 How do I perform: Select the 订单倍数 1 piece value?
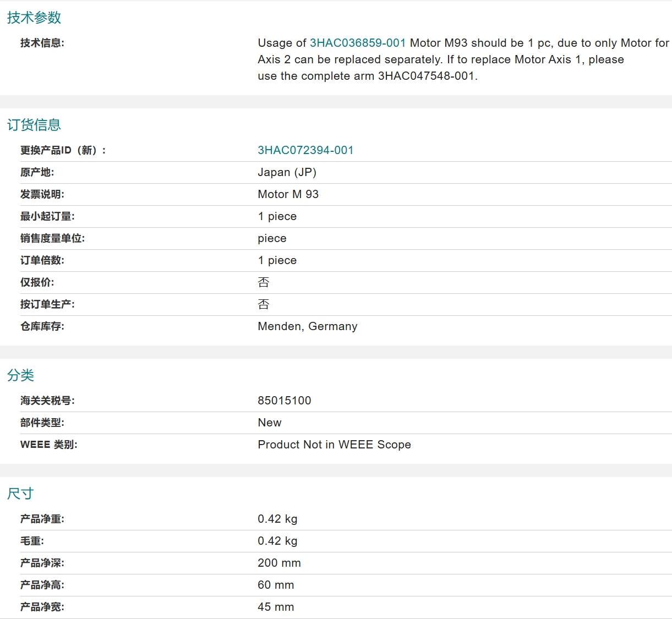pyautogui.click(x=277, y=260)
